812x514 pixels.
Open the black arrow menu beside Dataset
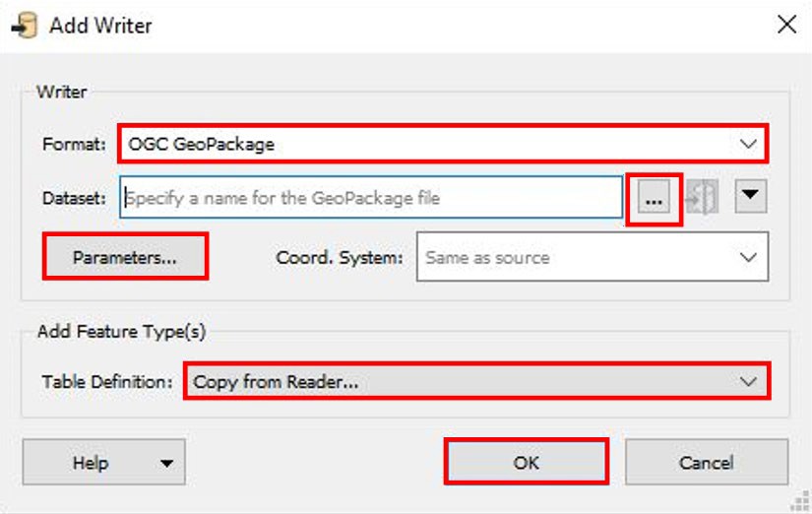[750, 196]
